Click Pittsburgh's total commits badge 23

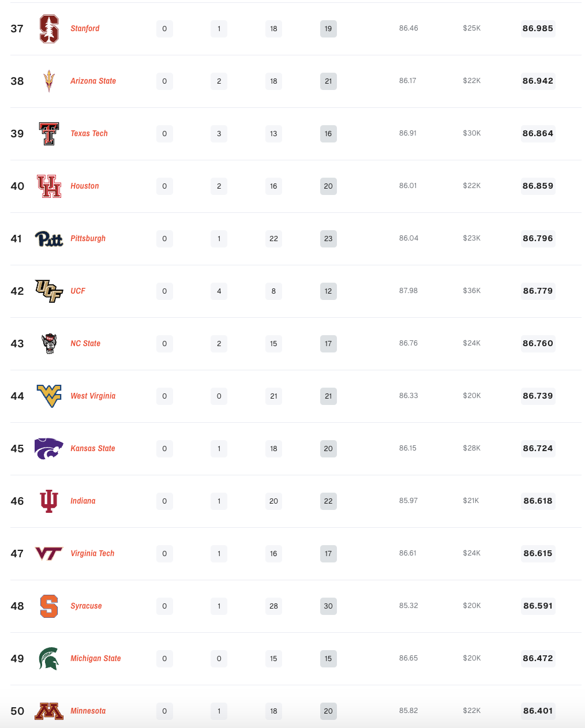[x=328, y=239]
